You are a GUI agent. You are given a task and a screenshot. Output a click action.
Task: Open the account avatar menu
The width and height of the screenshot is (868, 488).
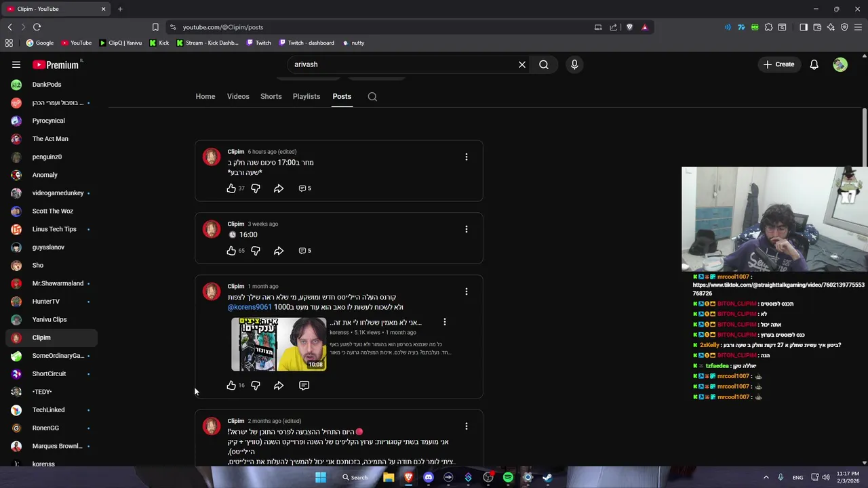point(840,64)
